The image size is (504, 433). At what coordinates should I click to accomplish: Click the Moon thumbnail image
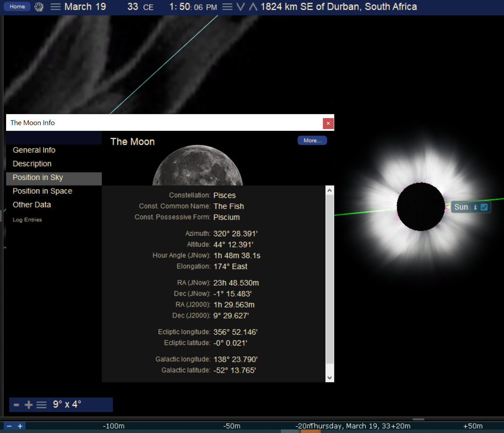pyautogui.click(x=197, y=165)
